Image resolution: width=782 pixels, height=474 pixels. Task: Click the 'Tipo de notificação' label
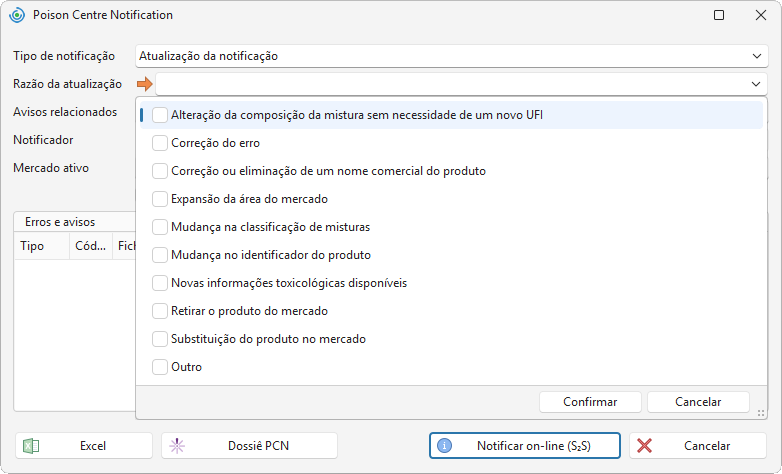pos(64,56)
